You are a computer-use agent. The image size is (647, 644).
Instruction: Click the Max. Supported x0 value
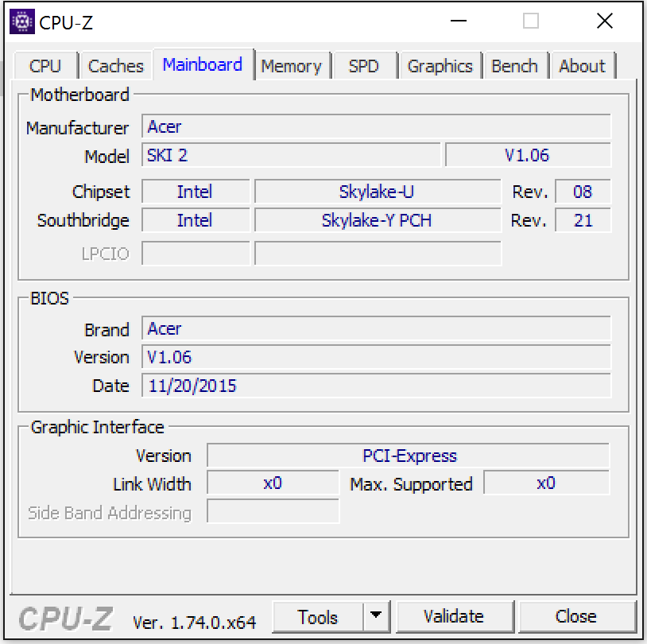pos(546,483)
